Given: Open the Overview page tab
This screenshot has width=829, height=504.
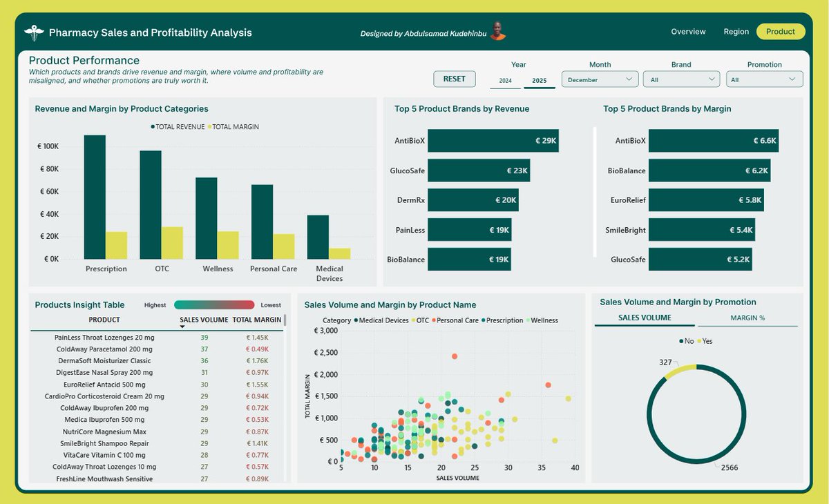Looking at the screenshot, I should [688, 32].
